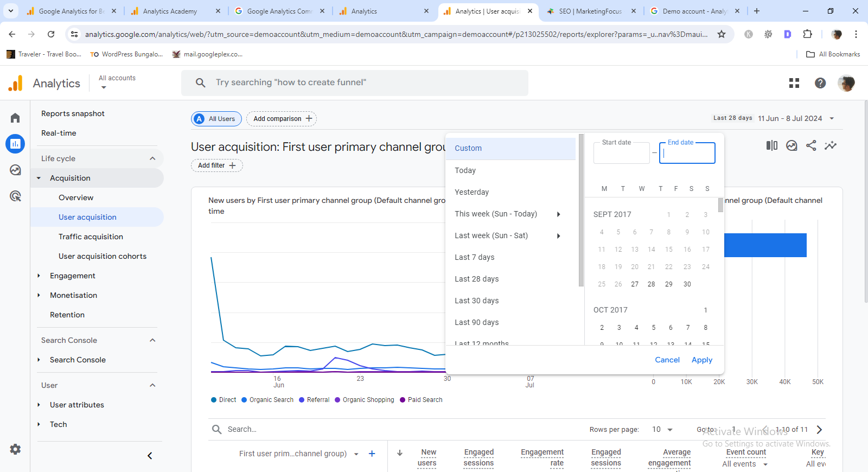This screenshot has width=868, height=472.
Task: Reload the page
Action: click(x=51, y=34)
